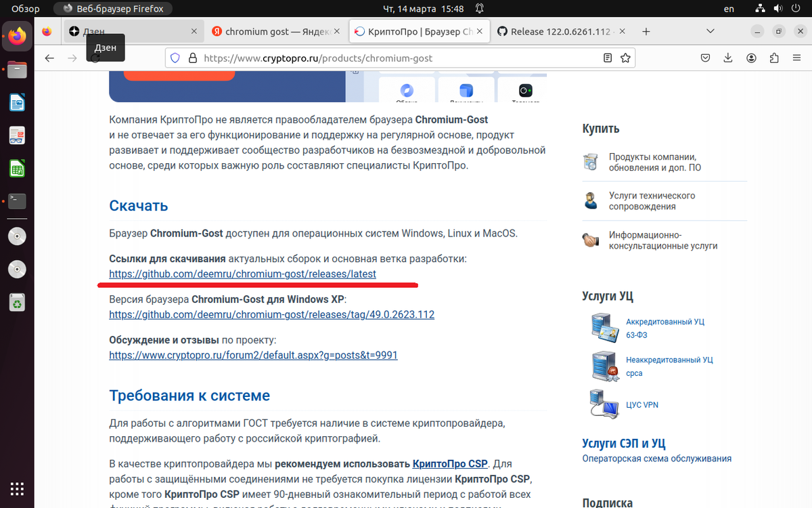
Task: Show all applications grid
Action: pos(17,488)
